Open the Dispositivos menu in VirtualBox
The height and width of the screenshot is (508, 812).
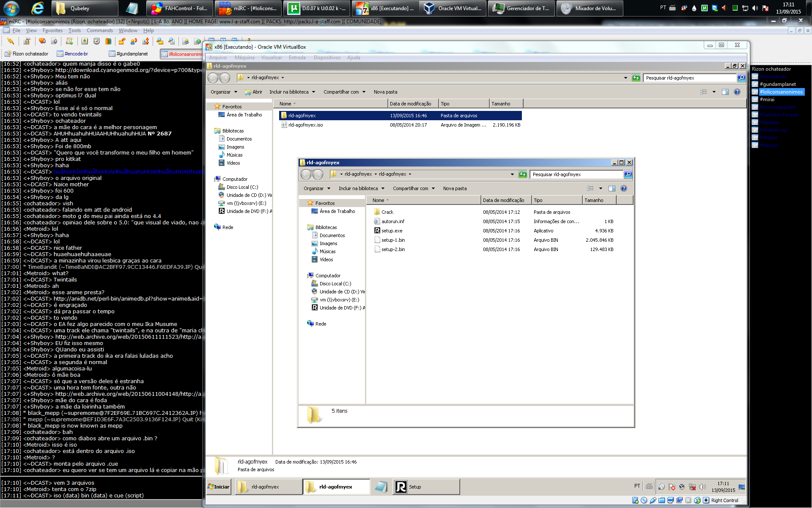[x=326, y=58]
